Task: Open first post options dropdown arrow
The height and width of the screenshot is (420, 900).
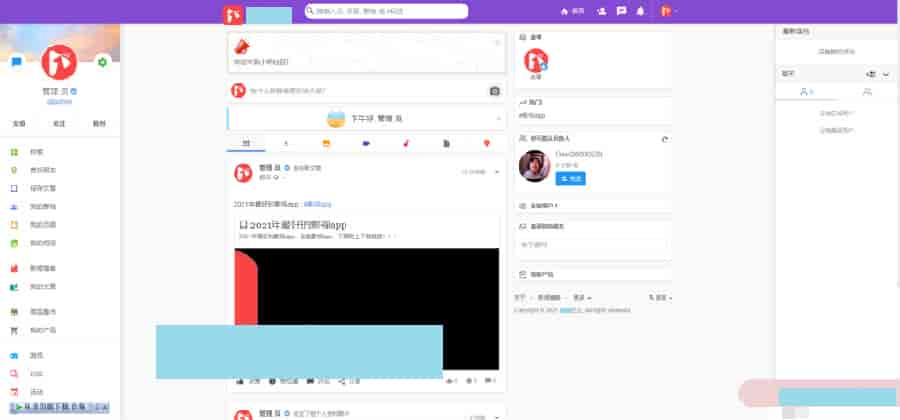Action: (x=497, y=172)
